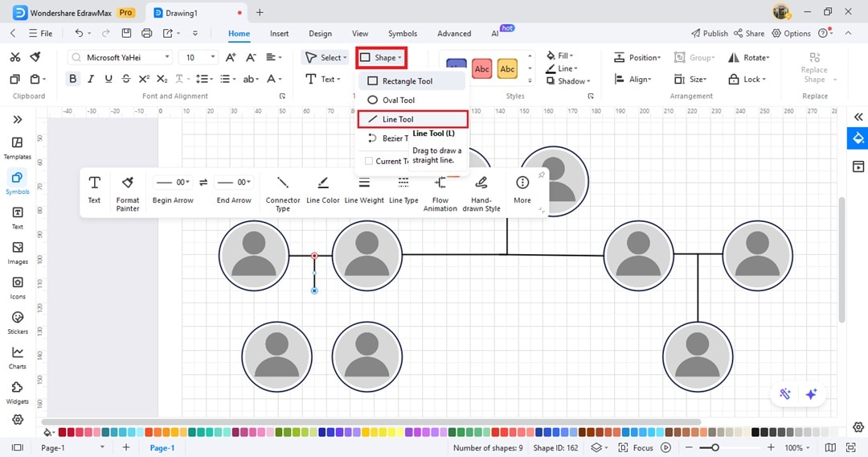
Task: Select the Format Painter brush in Clipboard
Action: coord(35,57)
